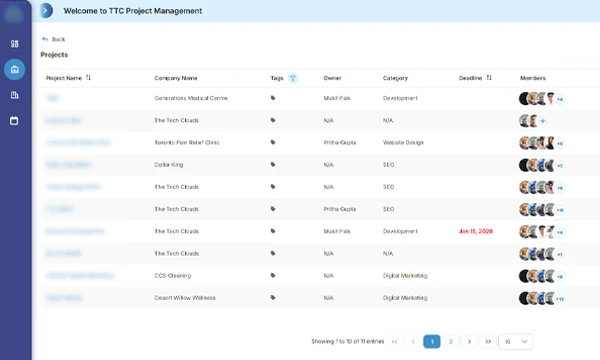Click the red Jan 15, 2026 deadline
The image size is (600, 360).
[x=476, y=231]
